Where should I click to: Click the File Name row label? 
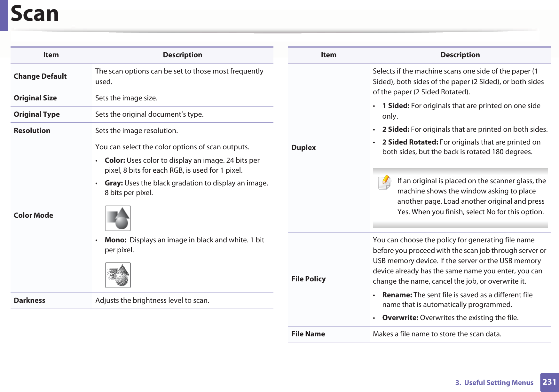[308, 334]
